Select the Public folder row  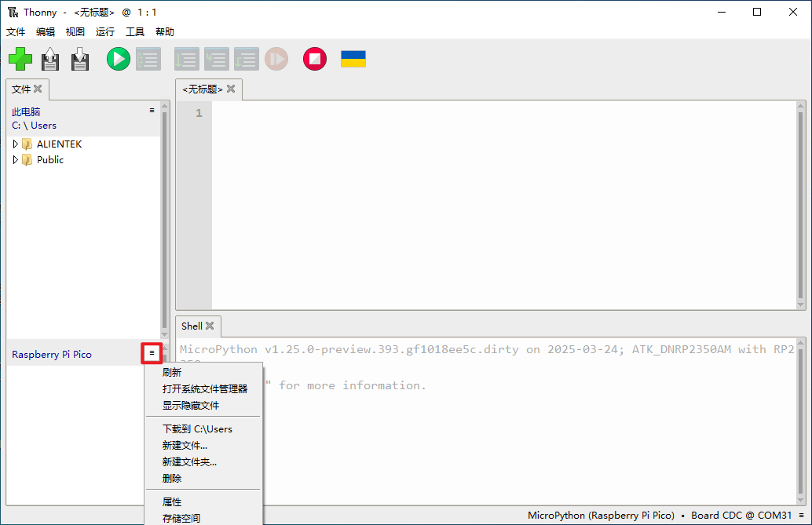84,160
